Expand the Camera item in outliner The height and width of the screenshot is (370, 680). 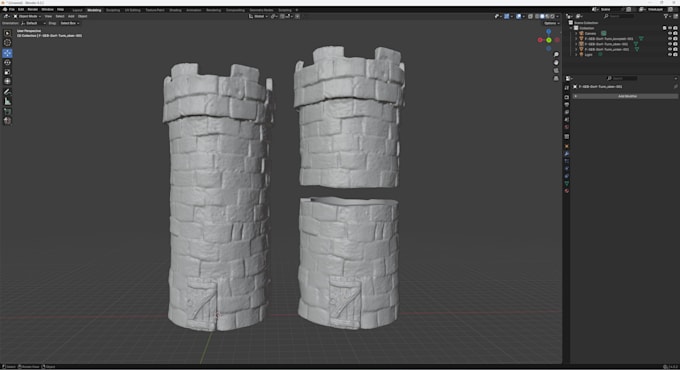point(576,33)
